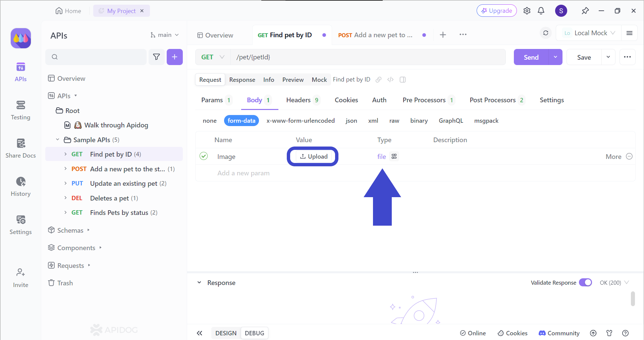Select binary body type
This screenshot has width=644, height=340.
pos(419,120)
